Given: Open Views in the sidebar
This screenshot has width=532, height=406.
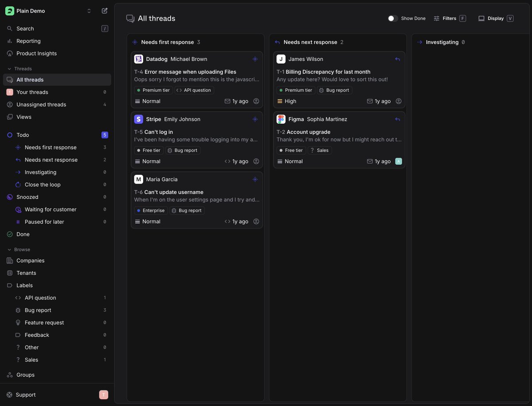Looking at the screenshot, I should (57, 117).
